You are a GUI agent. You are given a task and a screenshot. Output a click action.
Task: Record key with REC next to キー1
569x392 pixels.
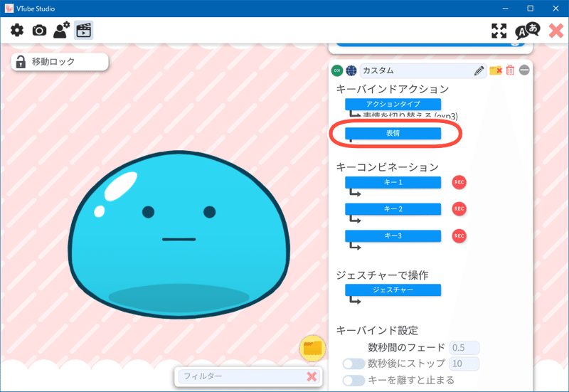459,182
